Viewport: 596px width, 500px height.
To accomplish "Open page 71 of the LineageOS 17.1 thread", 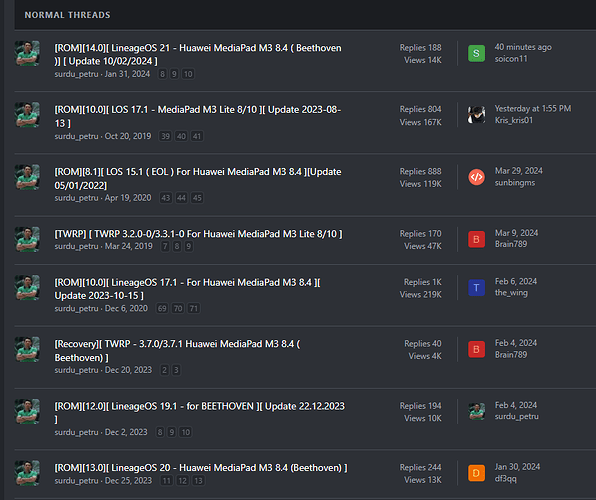I will (x=194, y=308).
